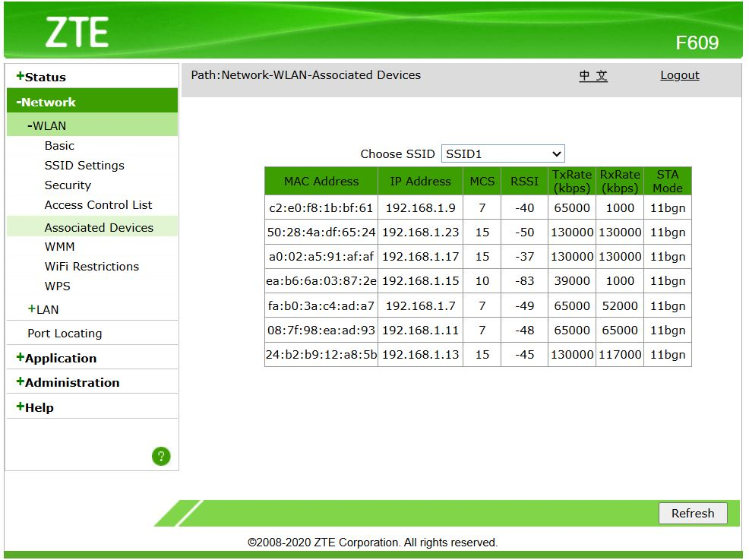The height and width of the screenshot is (560, 749).
Task: Click the ZTE logo in header
Action: (76, 32)
